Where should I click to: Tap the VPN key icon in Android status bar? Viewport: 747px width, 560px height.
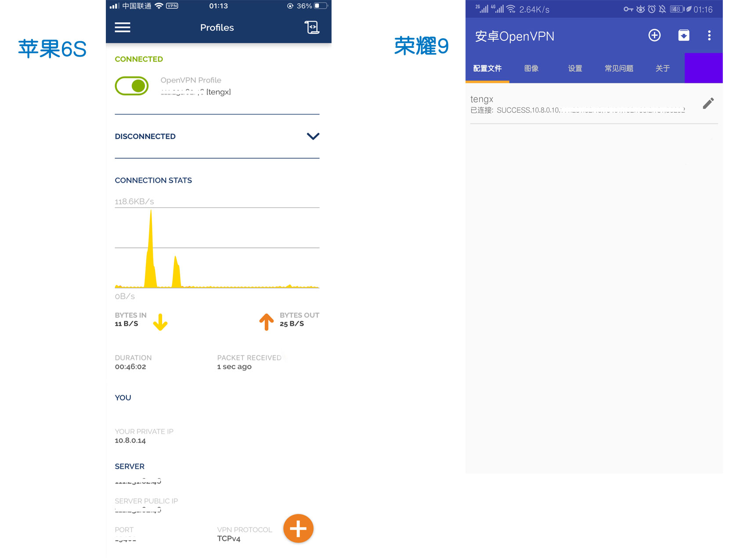pyautogui.click(x=628, y=9)
